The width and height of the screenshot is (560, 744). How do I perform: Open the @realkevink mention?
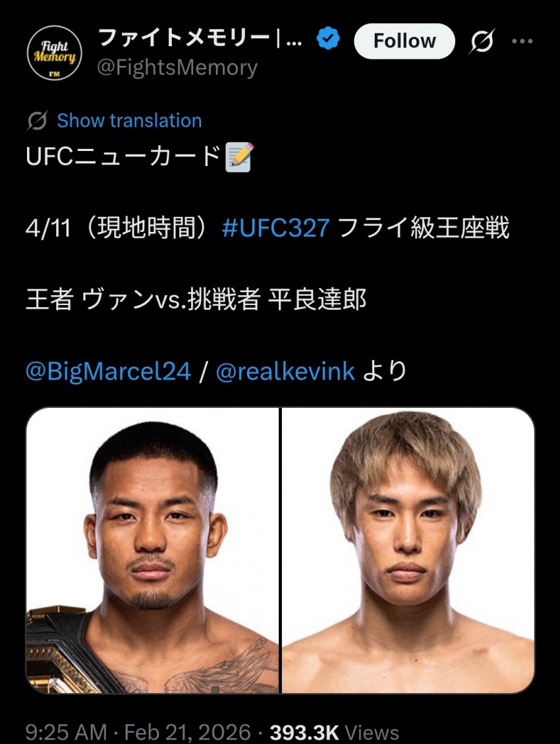[285, 371]
